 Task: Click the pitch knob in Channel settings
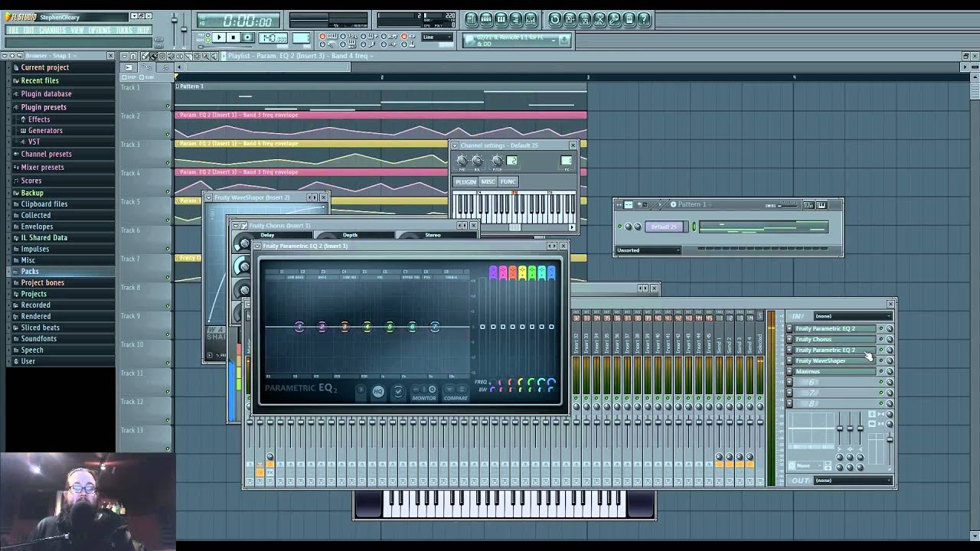[497, 160]
